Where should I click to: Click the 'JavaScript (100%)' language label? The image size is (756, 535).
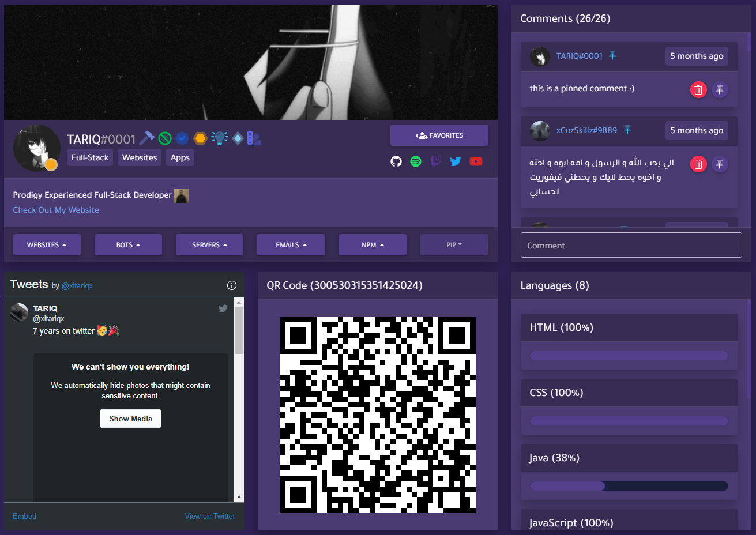pyautogui.click(x=571, y=523)
